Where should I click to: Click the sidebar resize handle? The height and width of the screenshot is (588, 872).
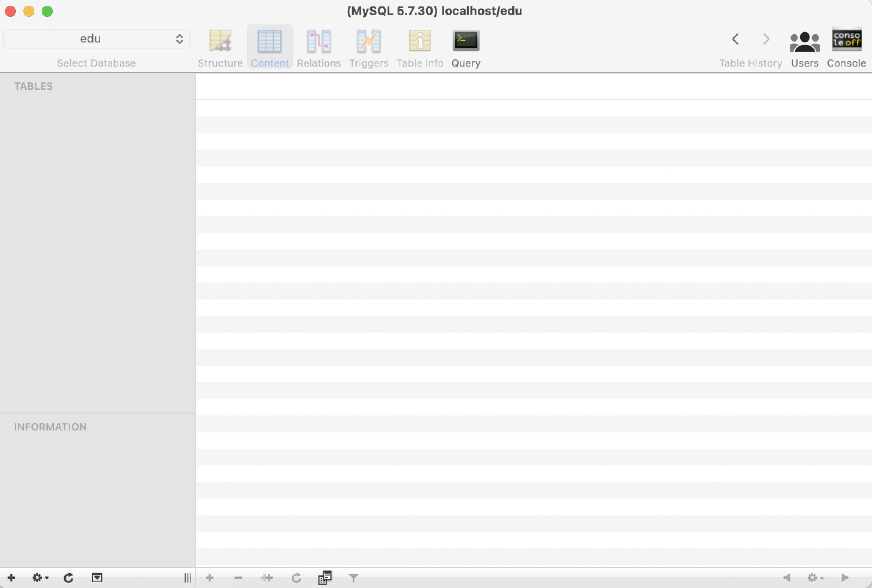click(187, 578)
